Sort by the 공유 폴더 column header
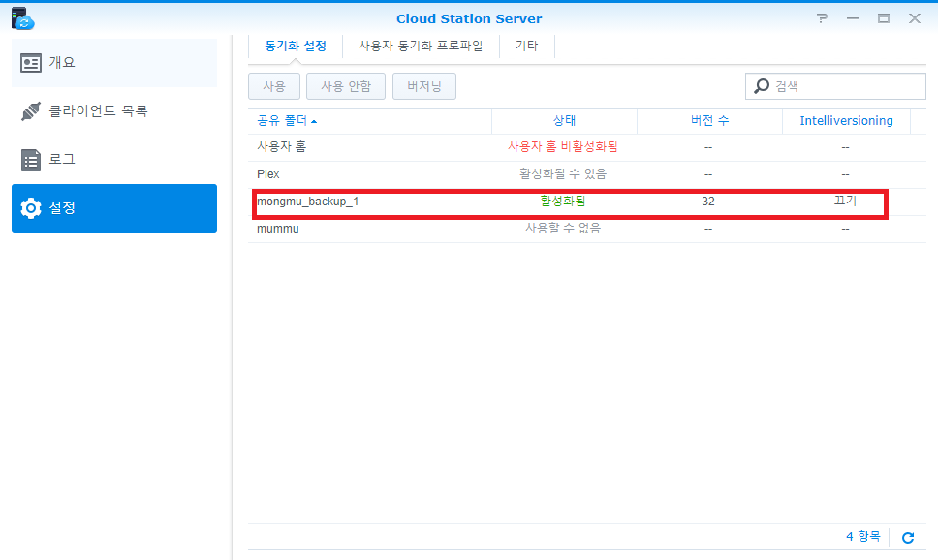Image resolution: width=938 pixels, height=560 pixels. click(x=370, y=121)
